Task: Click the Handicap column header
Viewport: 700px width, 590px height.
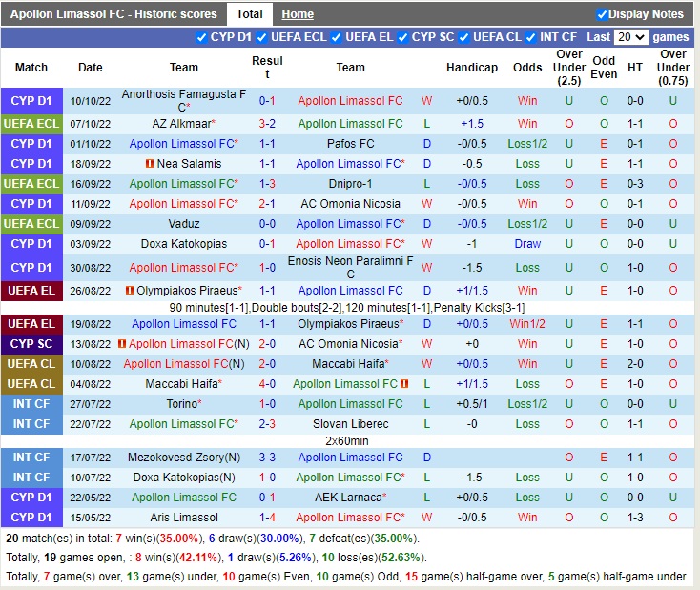Action: [x=471, y=68]
